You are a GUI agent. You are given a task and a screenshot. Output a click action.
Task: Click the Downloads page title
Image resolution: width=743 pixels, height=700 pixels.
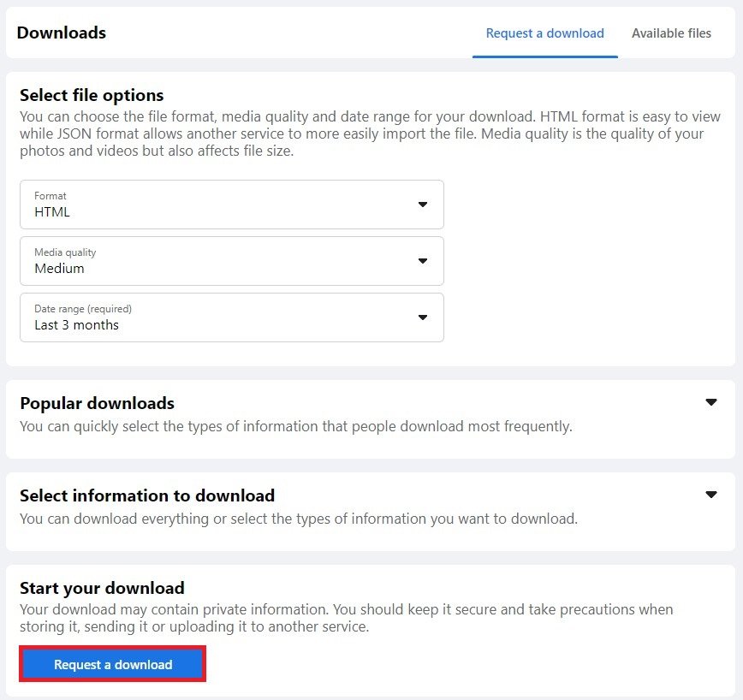pyautogui.click(x=62, y=33)
